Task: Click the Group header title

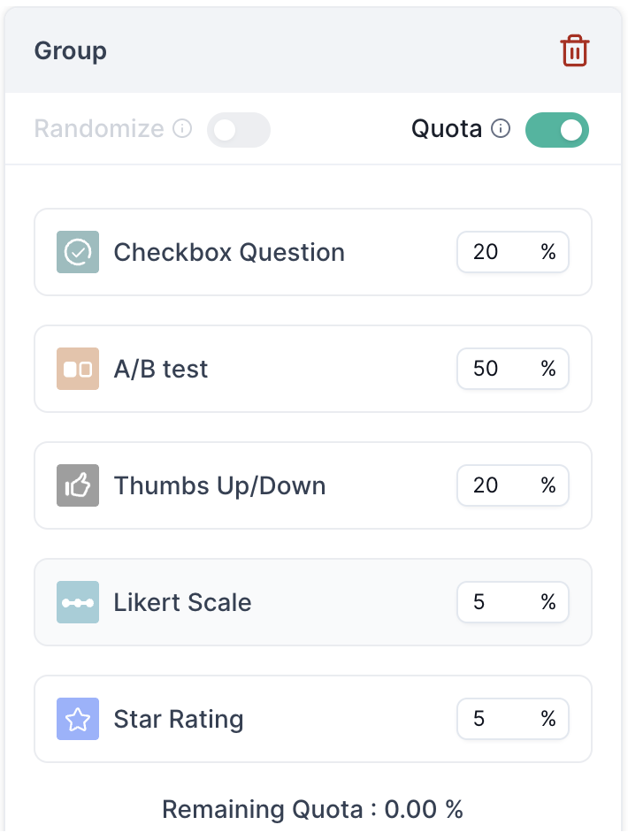Action: click(x=71, y=51)
